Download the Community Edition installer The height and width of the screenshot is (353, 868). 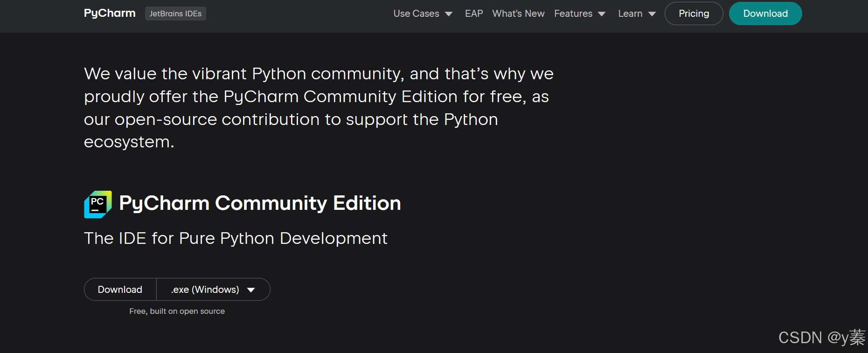[120, 290]
